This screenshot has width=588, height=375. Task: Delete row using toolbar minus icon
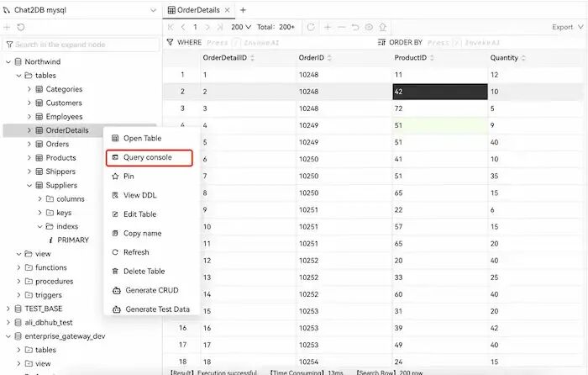(341, 27)
